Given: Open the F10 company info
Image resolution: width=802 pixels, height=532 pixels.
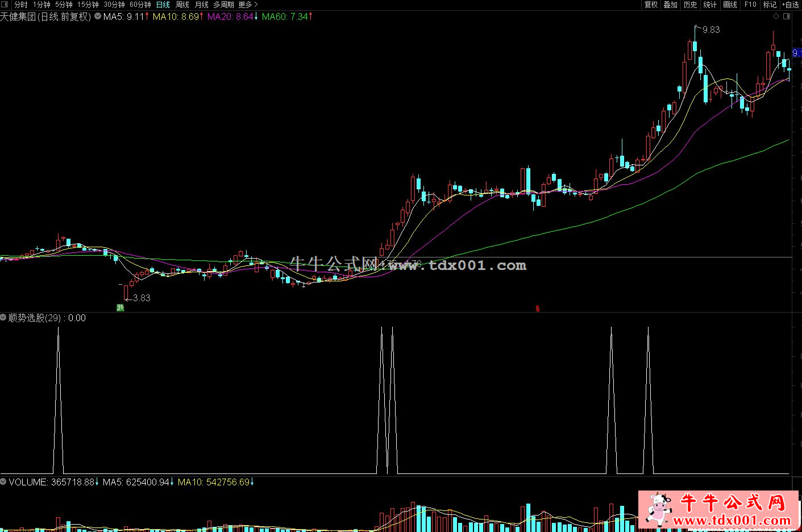Looking at the screenshot, I should (x=750, y=5).
